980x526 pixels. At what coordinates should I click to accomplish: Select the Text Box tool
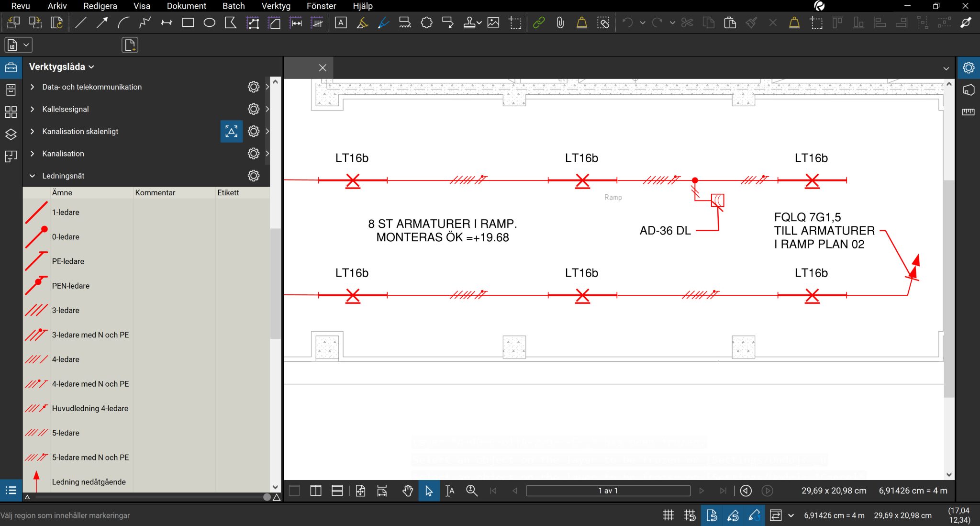click(x=341, y=22)
